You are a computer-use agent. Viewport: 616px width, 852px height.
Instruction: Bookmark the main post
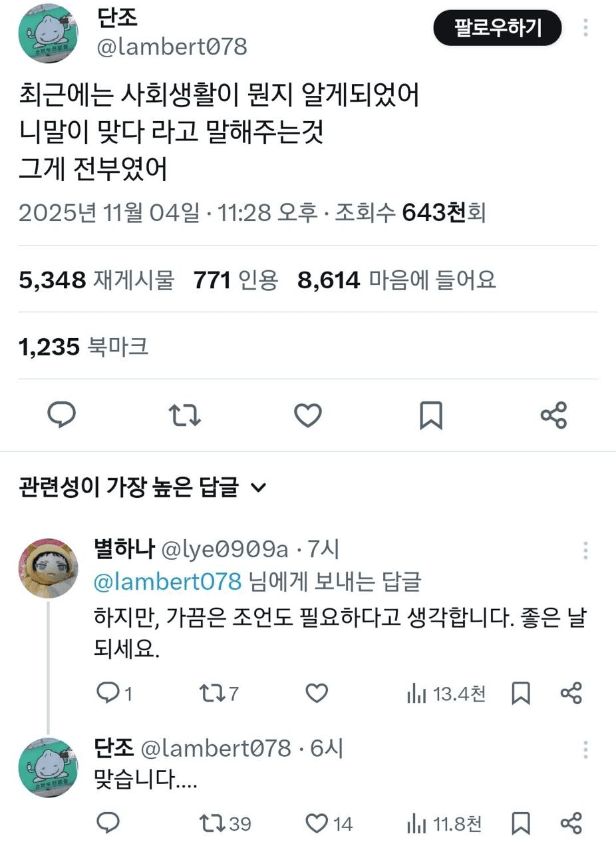(x=431, y=415)
